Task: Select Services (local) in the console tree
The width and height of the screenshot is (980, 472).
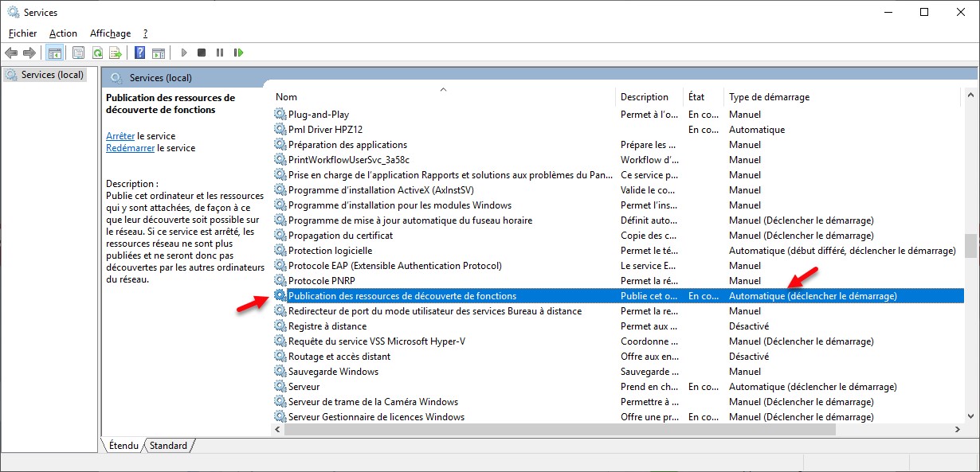Action: pos(52,75)
